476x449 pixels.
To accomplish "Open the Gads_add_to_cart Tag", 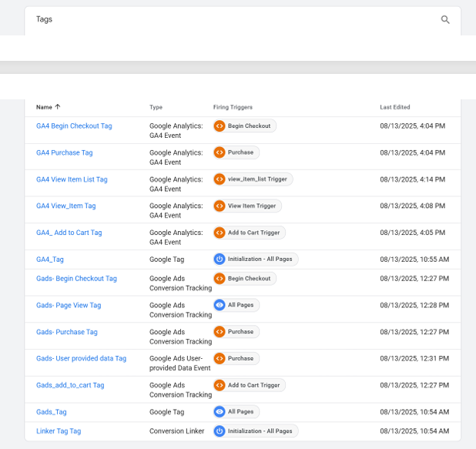I will tap(70, 385).
